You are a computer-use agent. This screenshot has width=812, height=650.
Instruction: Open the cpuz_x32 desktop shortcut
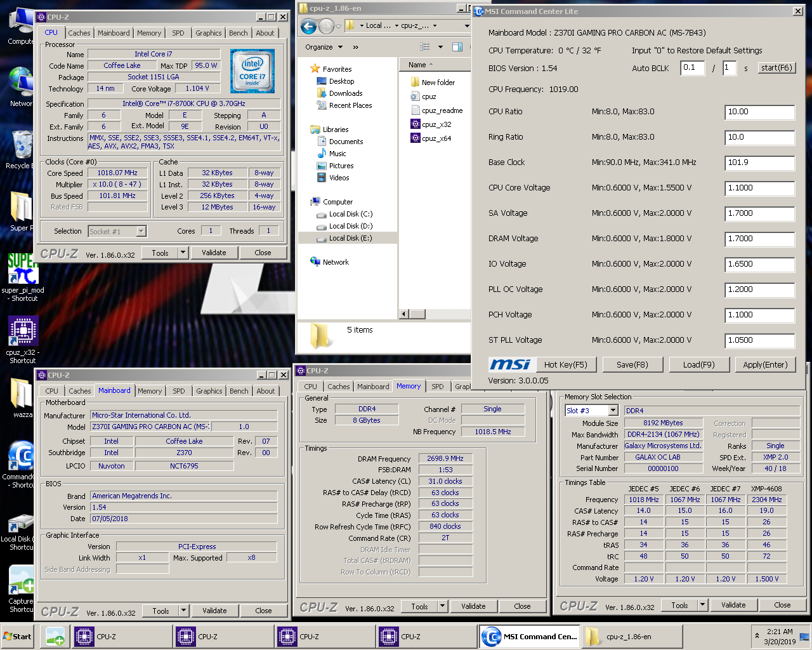23,340
